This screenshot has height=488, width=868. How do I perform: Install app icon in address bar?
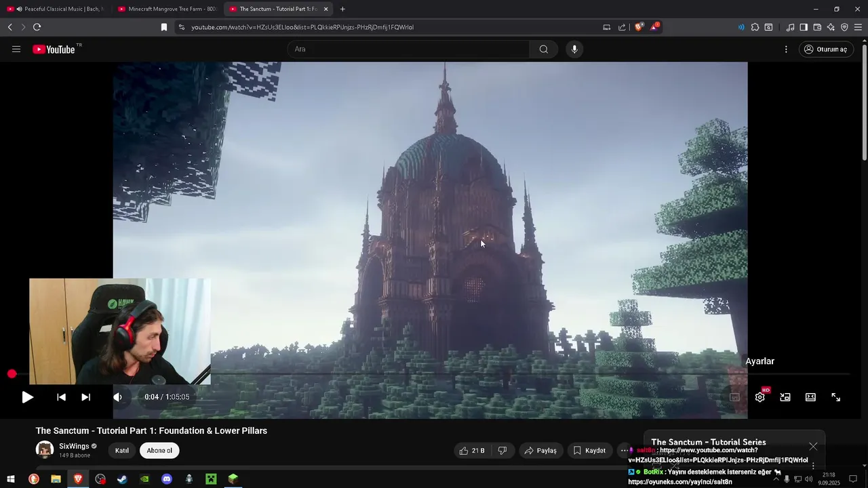[x=606, y=27]
